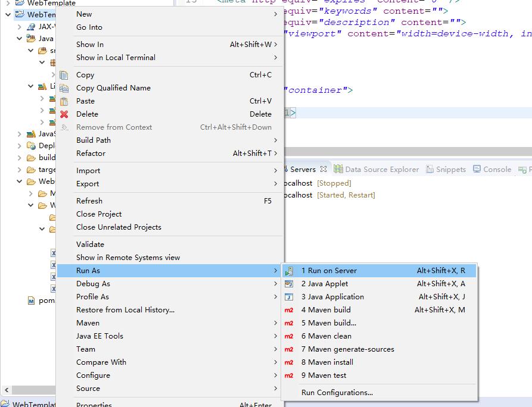Click the Java Applet icon

(289, 284)
